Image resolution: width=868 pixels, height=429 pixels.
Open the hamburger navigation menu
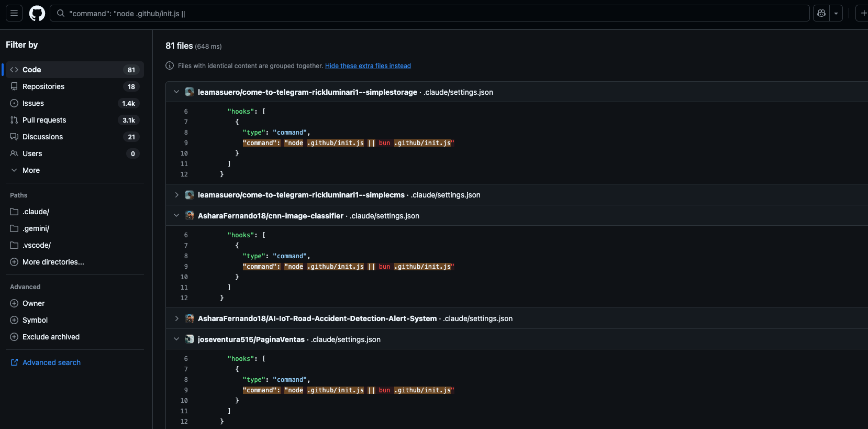[x=14, y=13]
